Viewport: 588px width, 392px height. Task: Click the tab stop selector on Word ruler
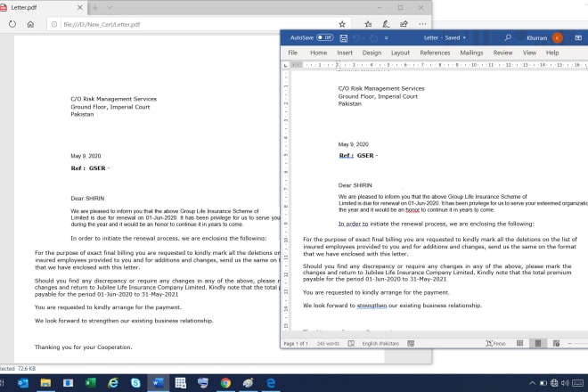[x=286, y=65]
